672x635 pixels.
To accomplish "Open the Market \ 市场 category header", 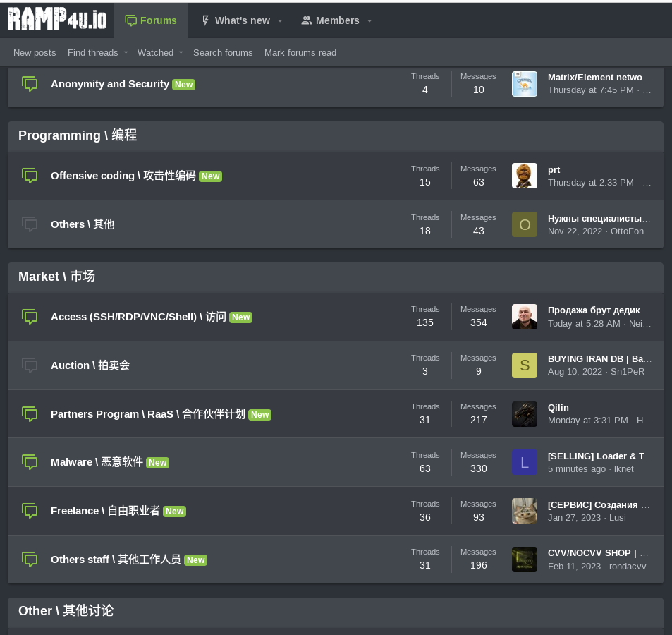I will (x=56, y=277).
